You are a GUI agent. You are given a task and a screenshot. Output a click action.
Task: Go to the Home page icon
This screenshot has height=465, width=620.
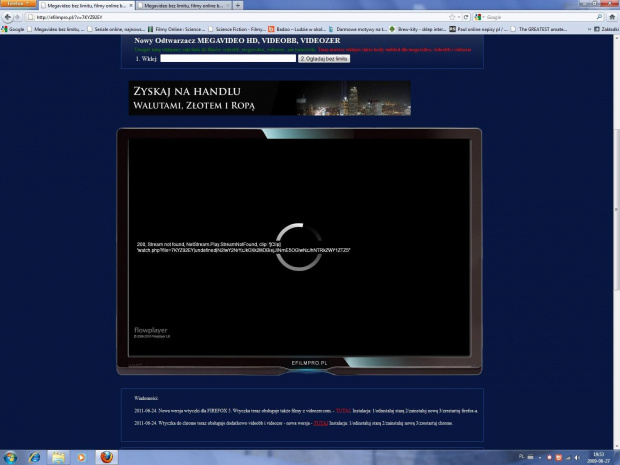[x=612, y=17]
